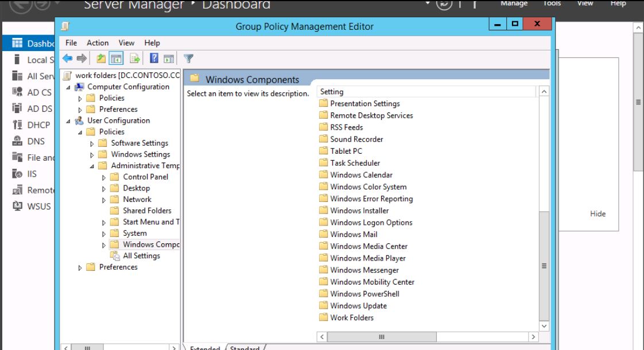Click the settings list horizontal scroll-right arrow
The height and width of the screenshot is (350, 644).
[x=533, y=337]
